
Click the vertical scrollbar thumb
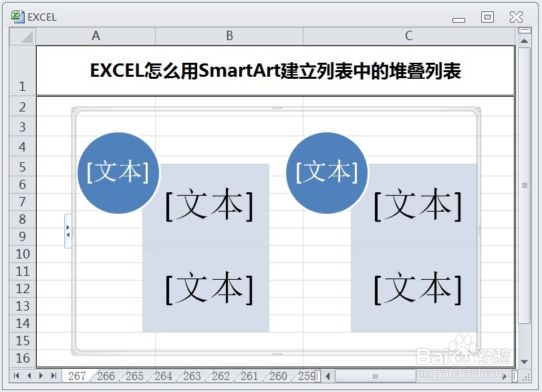(x=525, y=186)
